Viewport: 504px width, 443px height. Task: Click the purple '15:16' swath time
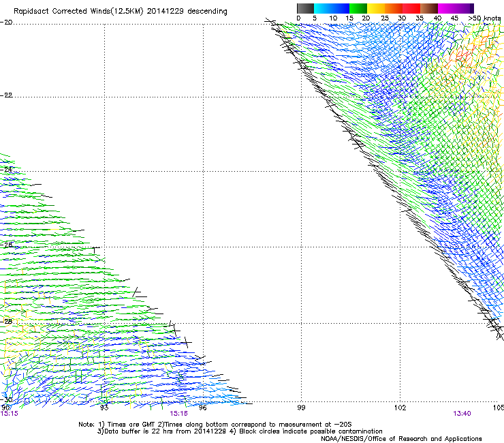(x=178, y=414)
